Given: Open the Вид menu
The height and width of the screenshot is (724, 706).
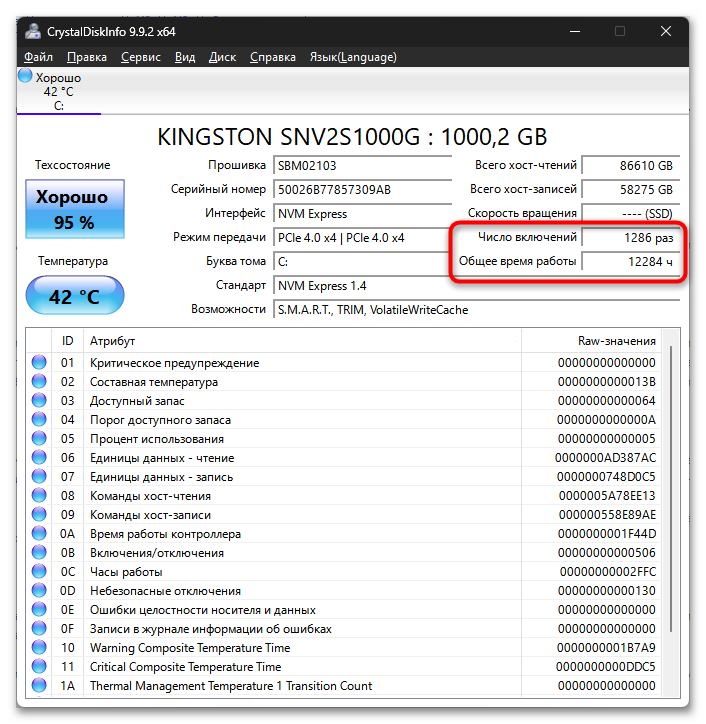Looking at the screenshot, I should click(185, 57).
